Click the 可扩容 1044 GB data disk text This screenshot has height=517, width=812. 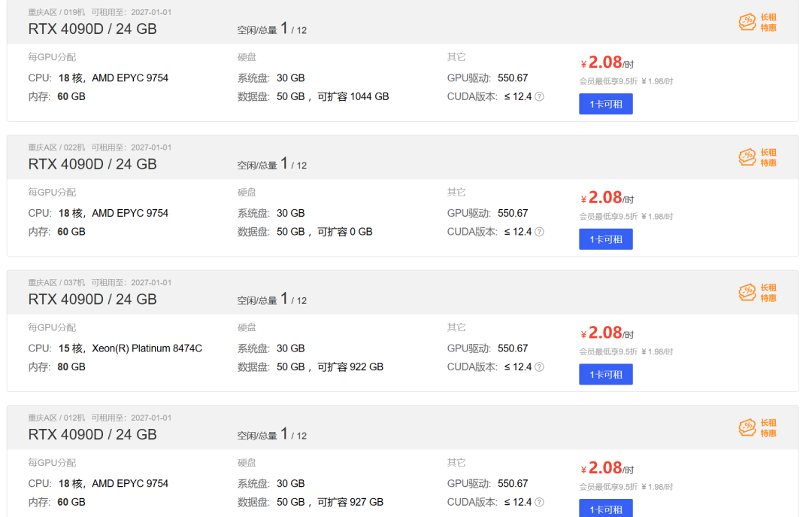[353, 97]
